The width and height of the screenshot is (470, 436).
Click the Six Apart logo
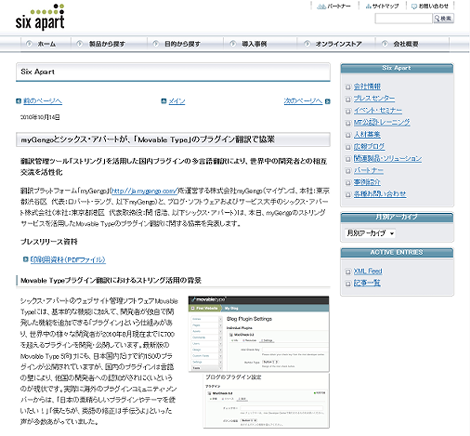[40, 17]
